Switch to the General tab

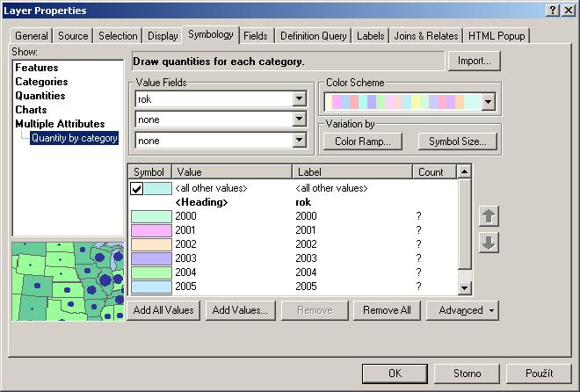point(32,36)
